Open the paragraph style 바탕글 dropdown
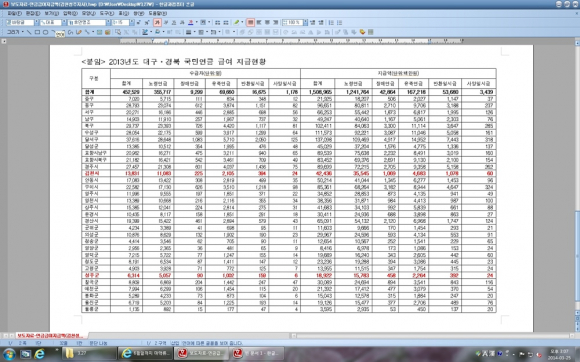This screenshot has width=580, height=362. [36, 23]
